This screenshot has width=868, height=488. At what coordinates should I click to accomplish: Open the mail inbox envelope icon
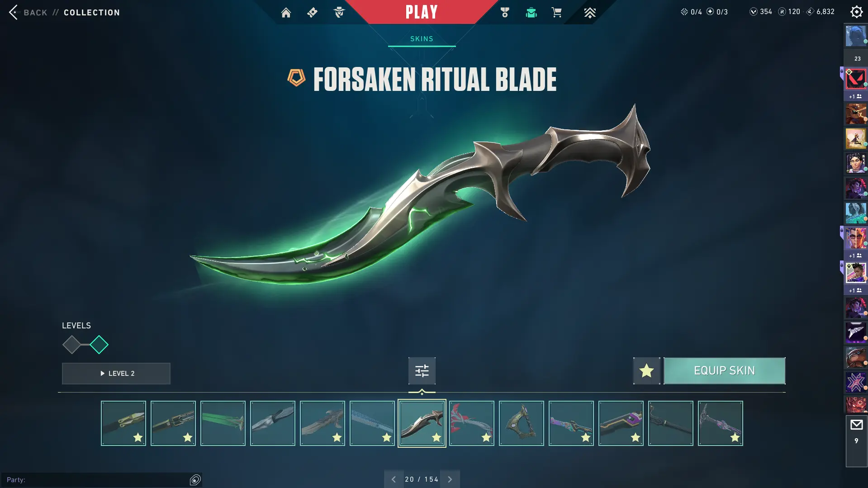[x=856, y=425]
